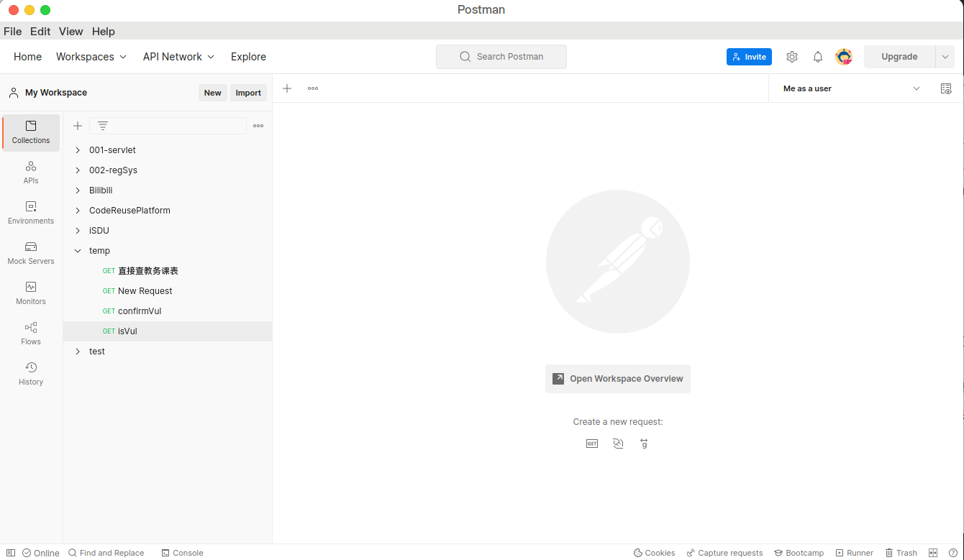Open the Environments sidebar panel
964x560 pixels.
point(31,213)
